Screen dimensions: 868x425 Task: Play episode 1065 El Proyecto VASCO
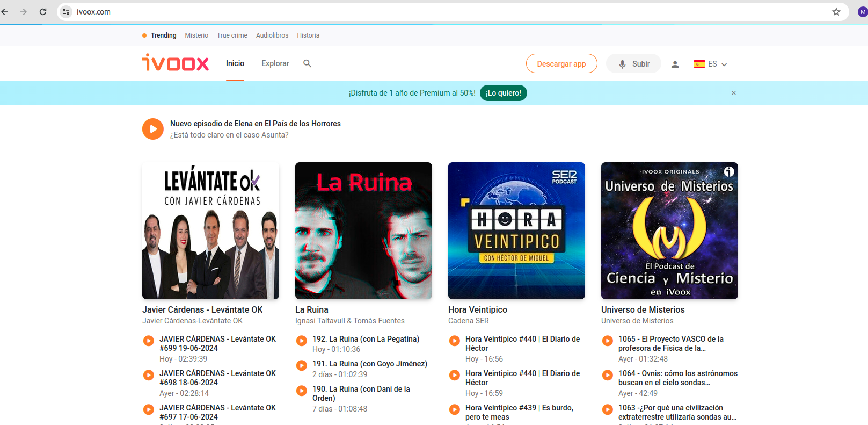click(x=607, y=341)
